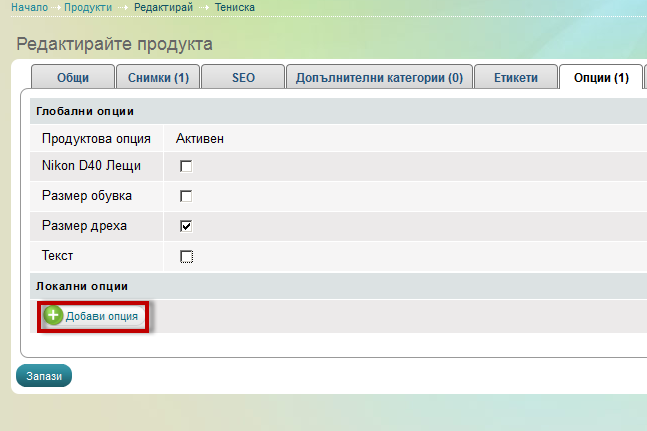The width and height of the screenshot is (647, 431).
Task: Click the Глобални опции section header
Action: pos(84,111)
